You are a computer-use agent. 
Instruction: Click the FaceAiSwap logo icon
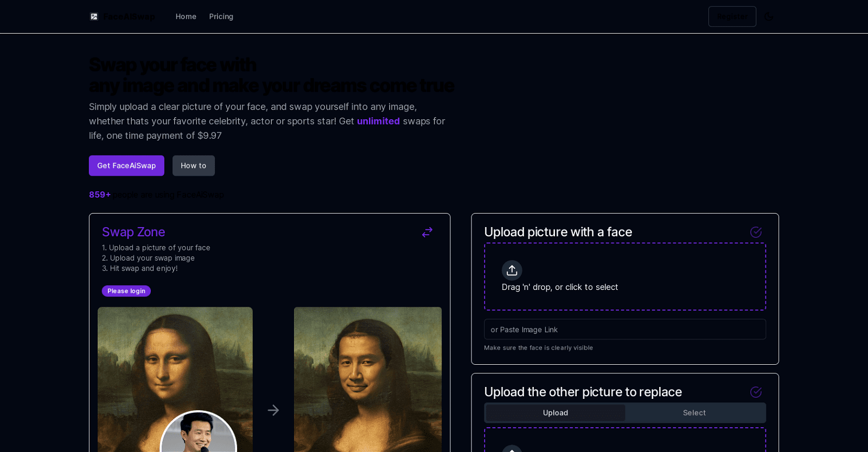click(x=94, y=17)
